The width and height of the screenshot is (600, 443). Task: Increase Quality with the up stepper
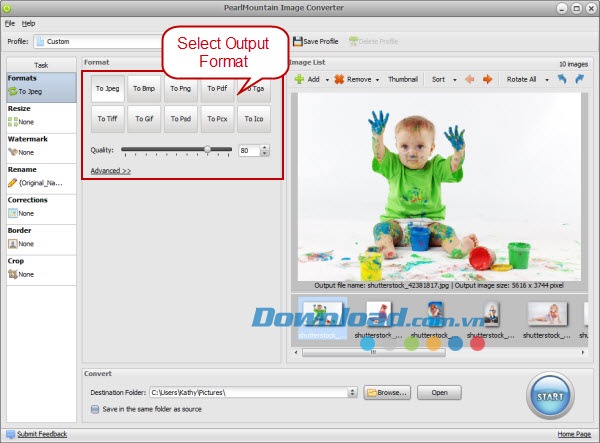click(265, 148)
